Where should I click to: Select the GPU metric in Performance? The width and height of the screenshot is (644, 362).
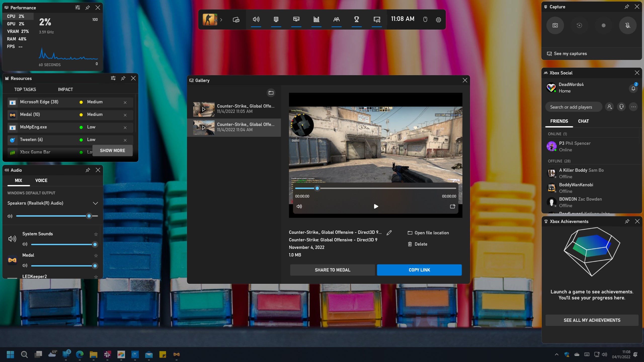pyautogui.click(x=18, y=24)
